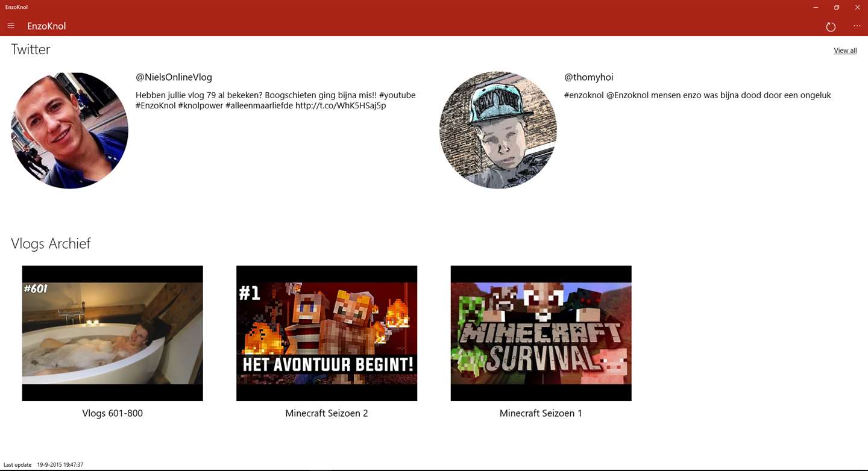Screen dimensions: 868x471
Task: Click the Minecraft Seizoen 1 label
Action: coord(541,413)
